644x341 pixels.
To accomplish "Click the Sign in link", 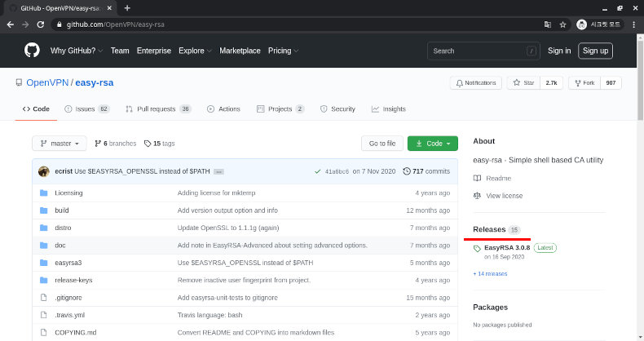I will click(559, 51).
